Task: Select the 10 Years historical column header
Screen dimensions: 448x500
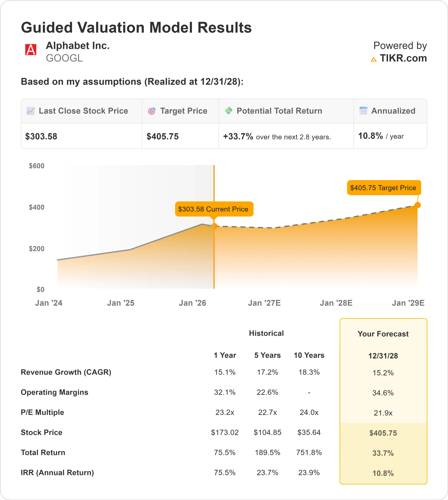Action: click(309, 355)
